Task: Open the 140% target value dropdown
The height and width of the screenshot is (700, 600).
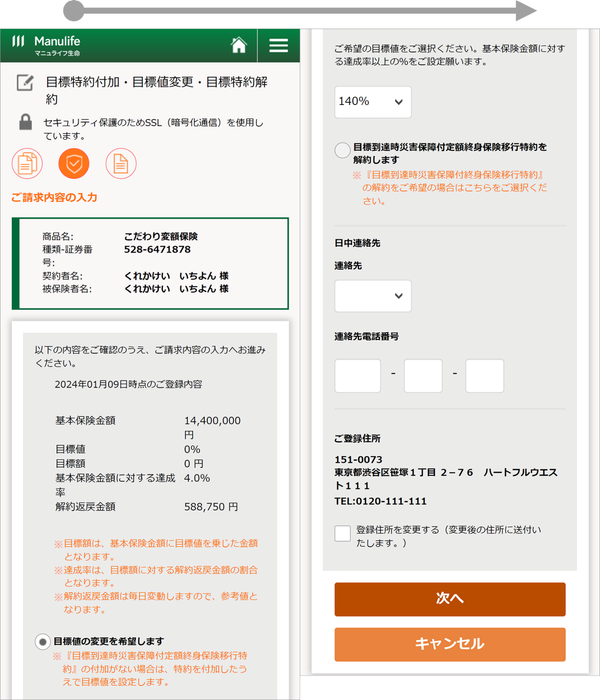Action: [x=373, y=102]
